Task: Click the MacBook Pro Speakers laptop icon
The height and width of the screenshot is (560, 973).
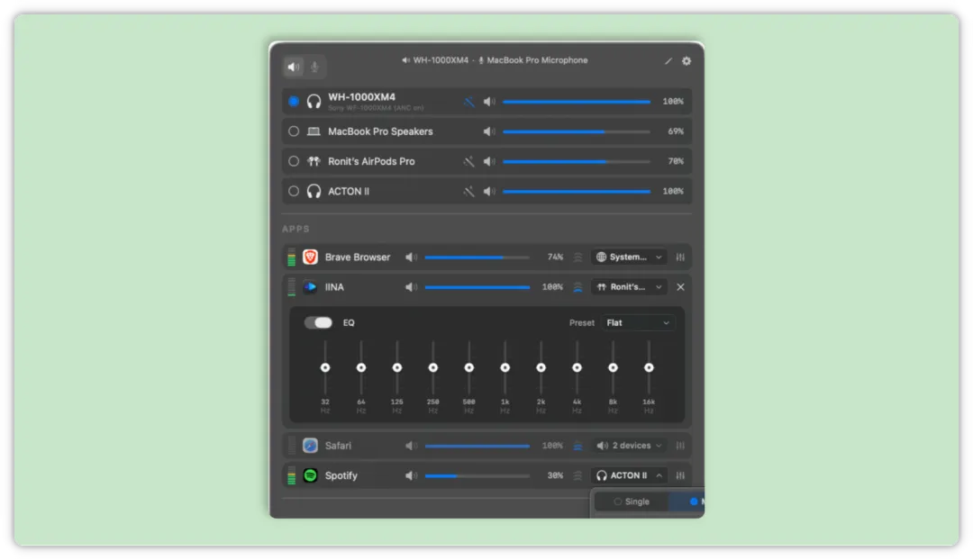Action: click(x=314, y=131)
